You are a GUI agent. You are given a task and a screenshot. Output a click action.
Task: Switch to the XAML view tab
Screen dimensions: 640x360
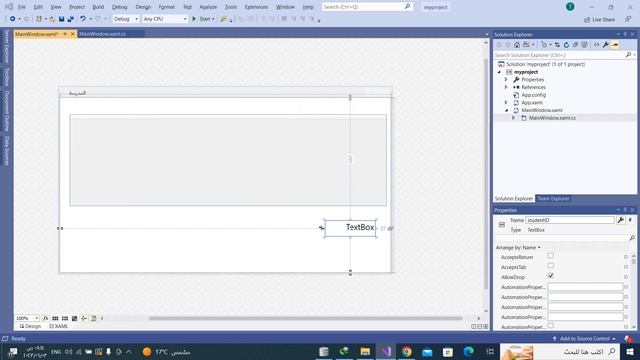tap(59, 326)
